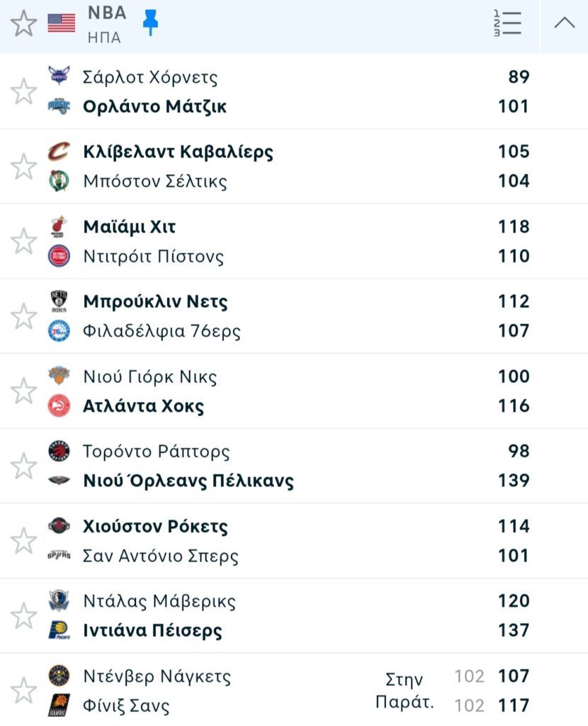Click the Στην Παράτ. overtime label
This screenshot has width=588, height=726.
[x=404, y=691]
